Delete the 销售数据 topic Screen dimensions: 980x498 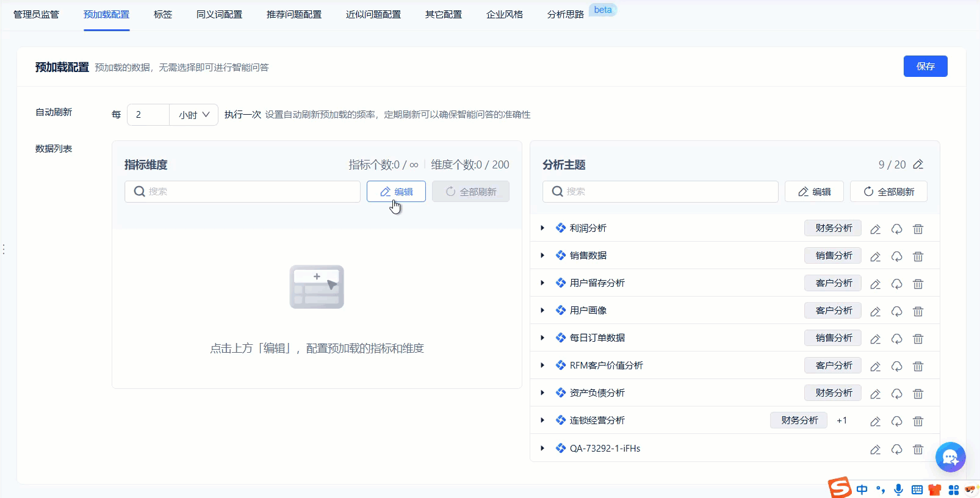[918, 256]
